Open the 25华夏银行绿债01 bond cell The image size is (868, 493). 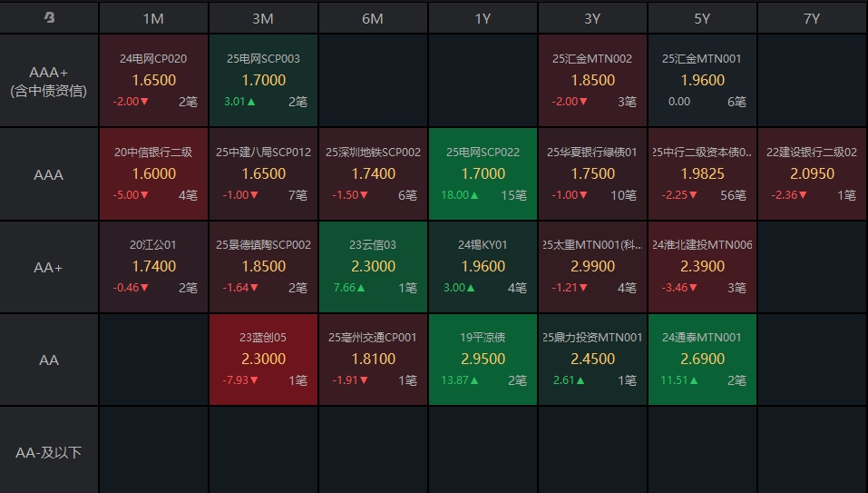(x=592, y=174)
